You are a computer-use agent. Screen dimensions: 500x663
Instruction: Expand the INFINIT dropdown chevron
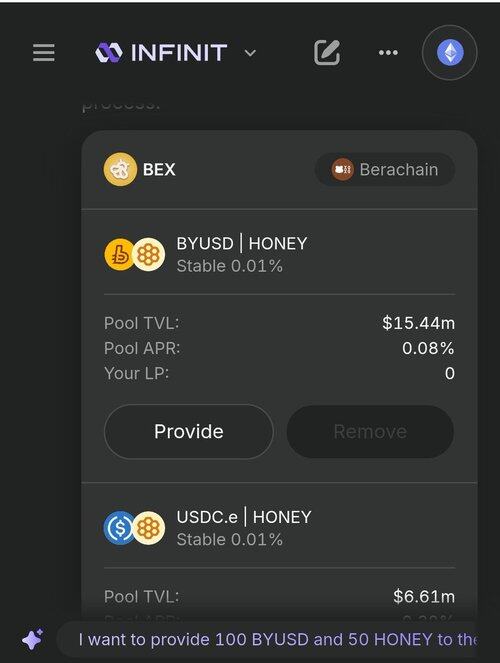click(x=250, y=53)
